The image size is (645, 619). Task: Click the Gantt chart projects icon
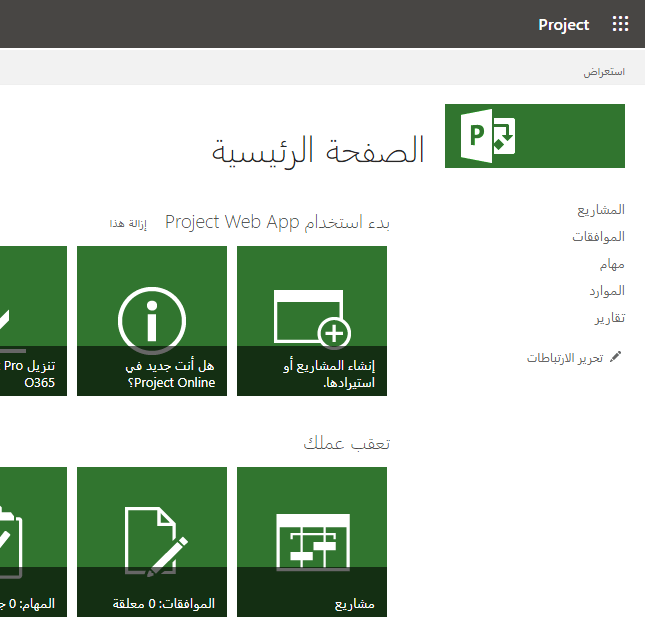coord(313,542)
